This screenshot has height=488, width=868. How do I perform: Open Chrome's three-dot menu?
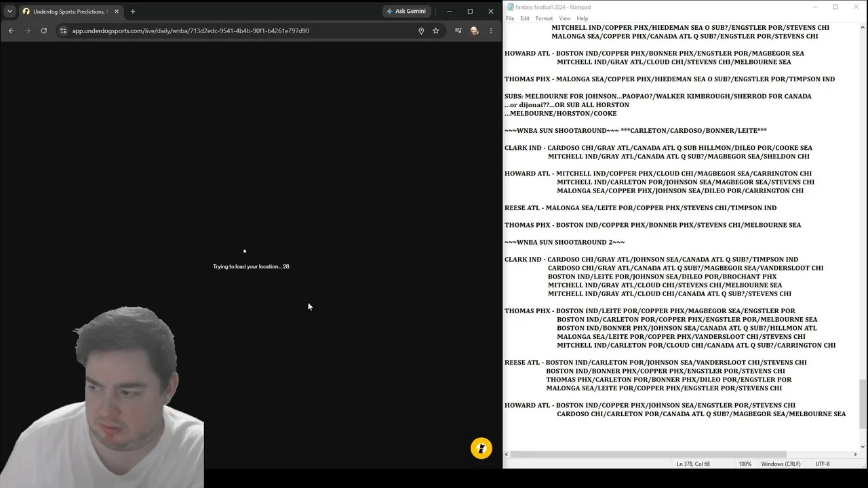(491, 30)
